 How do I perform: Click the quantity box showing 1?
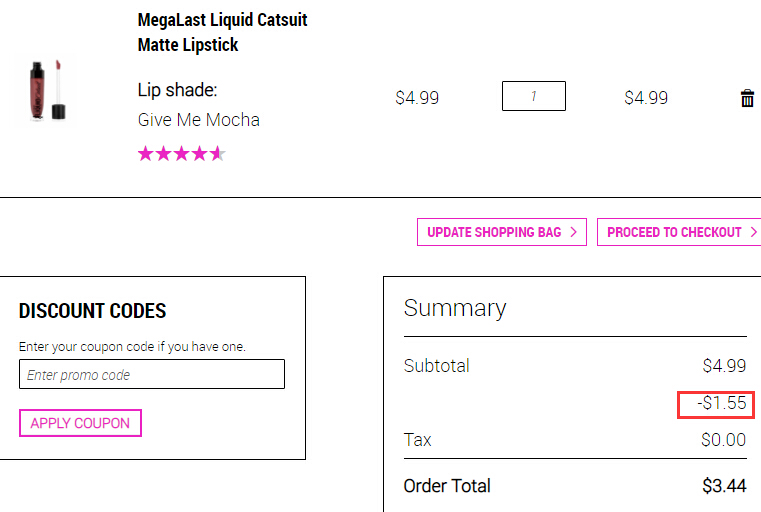[x=534, y=96]
